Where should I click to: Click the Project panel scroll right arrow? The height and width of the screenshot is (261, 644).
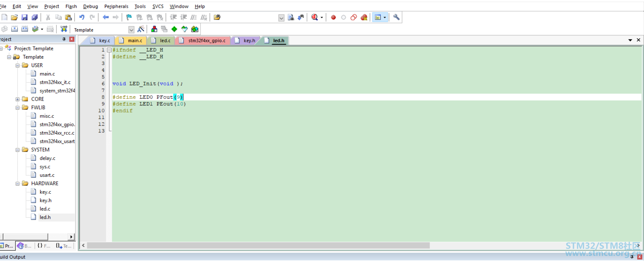71,237
